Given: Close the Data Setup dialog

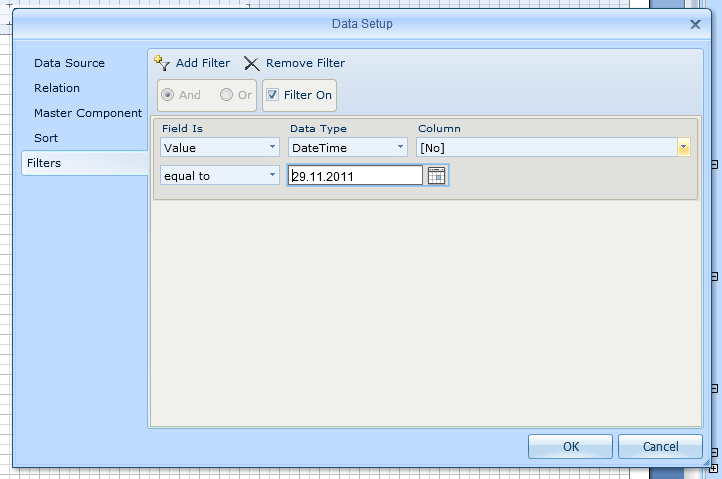Looking at the screenshot, I should pos(695,24).
